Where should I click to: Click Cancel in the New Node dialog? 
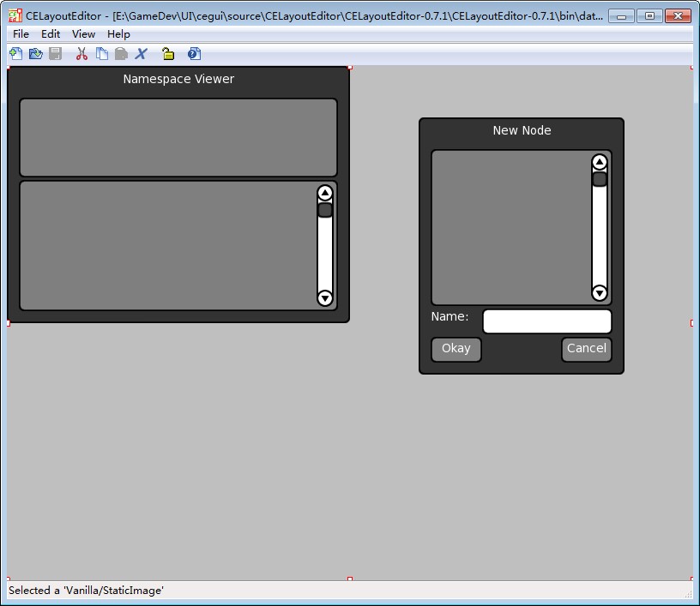[x=587, y=349]
